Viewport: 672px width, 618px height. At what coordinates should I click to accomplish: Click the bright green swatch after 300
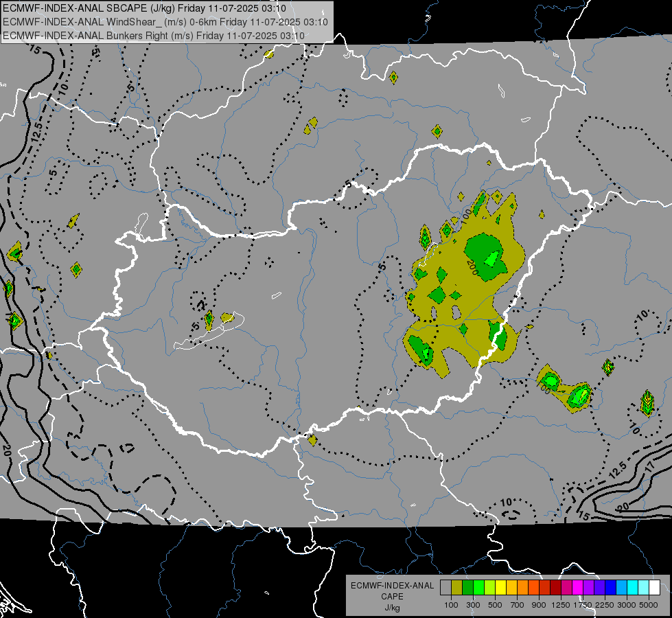pos(478,587)
